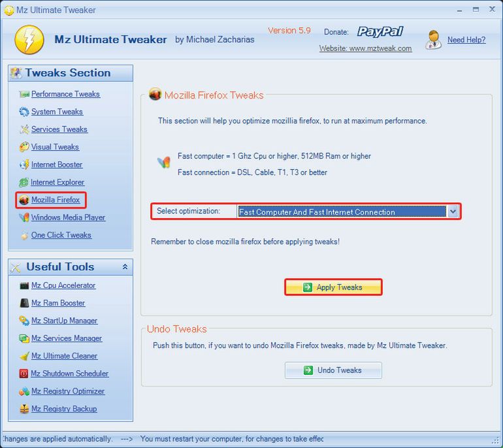This screenshot has width=503, height=448.
Task: Click the Version 5.9 text
Action: tap(289, 31)
